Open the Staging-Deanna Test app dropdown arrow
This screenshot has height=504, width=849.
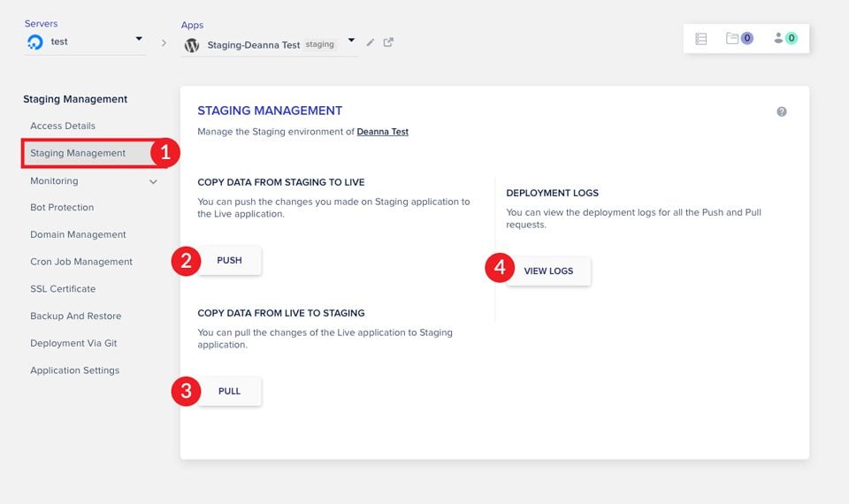351,41
